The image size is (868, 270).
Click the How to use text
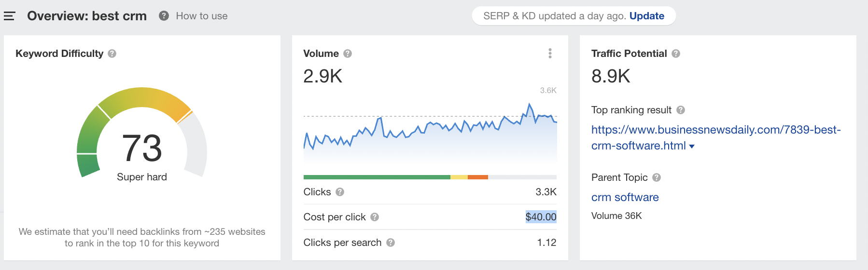[x=201, y=16]
